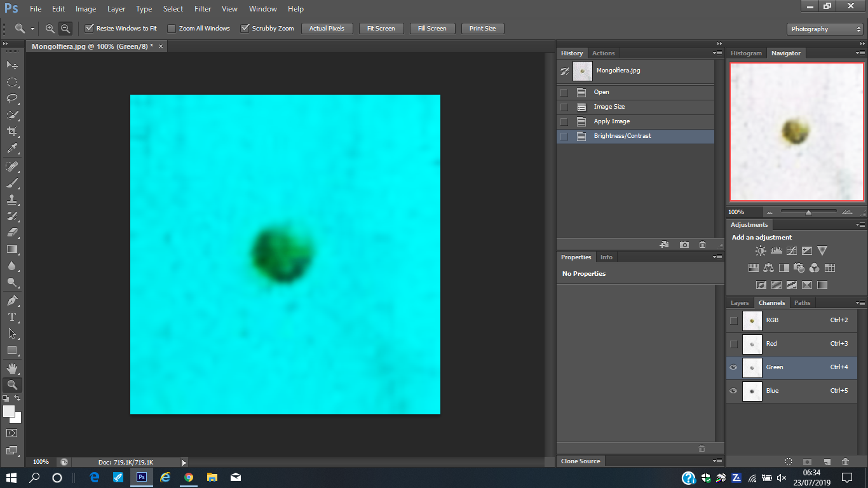Switch to the Layers tab

tap(739, 303)
